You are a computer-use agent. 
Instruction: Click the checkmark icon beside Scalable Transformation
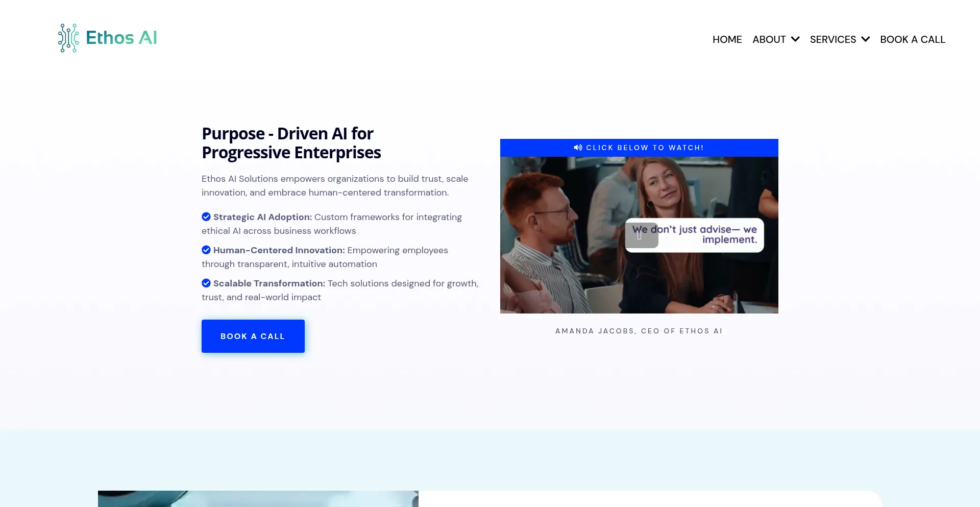point(206,283)
